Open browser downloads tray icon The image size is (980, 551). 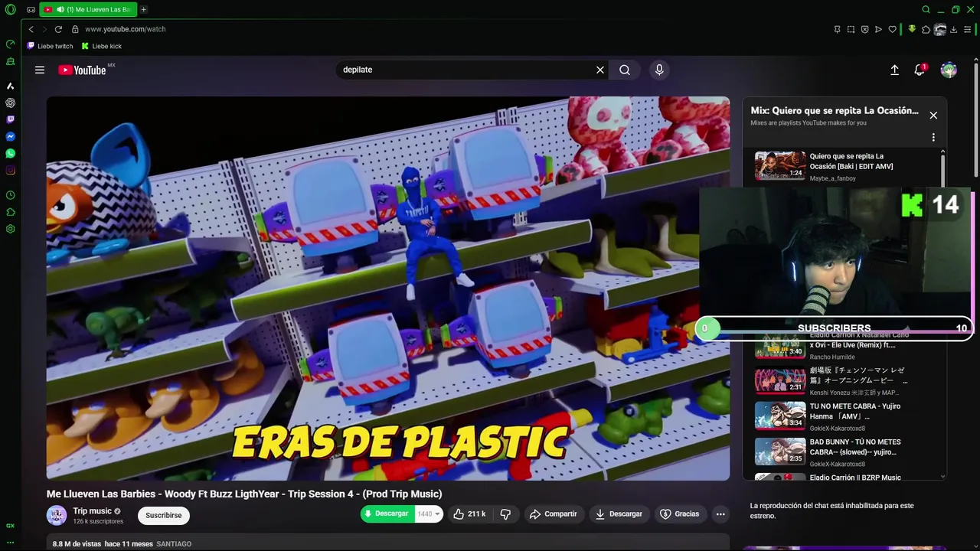tap(953, 29)
